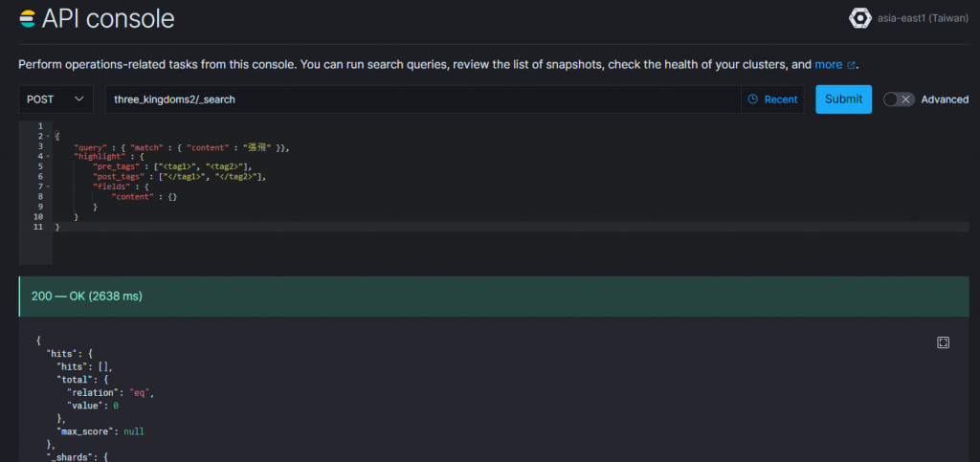Viewport: 980px width, 462px height.
Task: Open the Recent requests list
Action: coord(771,99)
